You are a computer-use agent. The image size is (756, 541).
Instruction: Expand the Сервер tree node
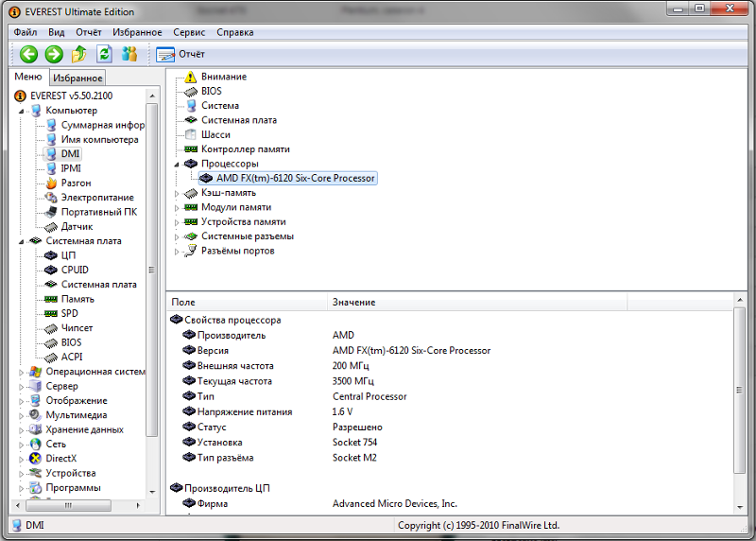pos(21,387)
